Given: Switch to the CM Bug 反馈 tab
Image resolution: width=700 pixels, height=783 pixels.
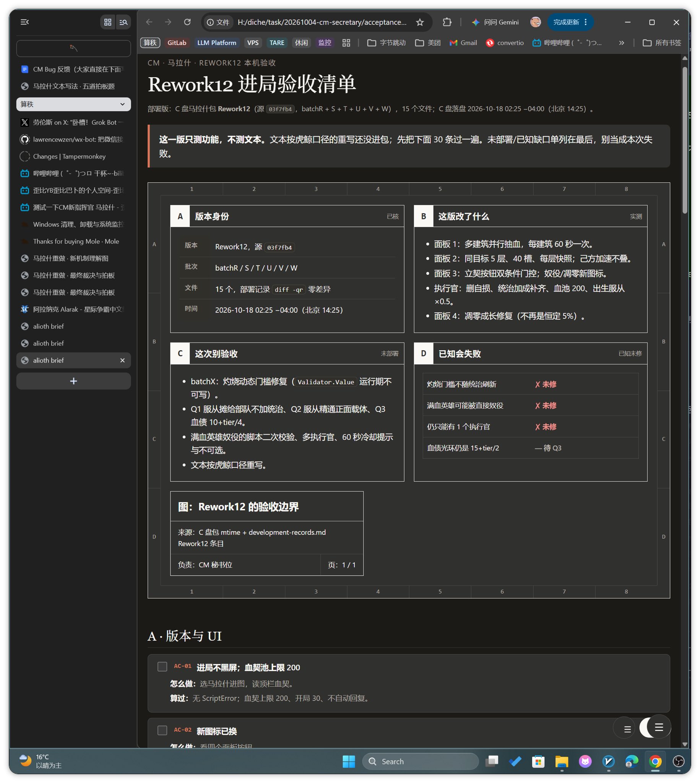Looking at the screenshot, I should point(73,69).
